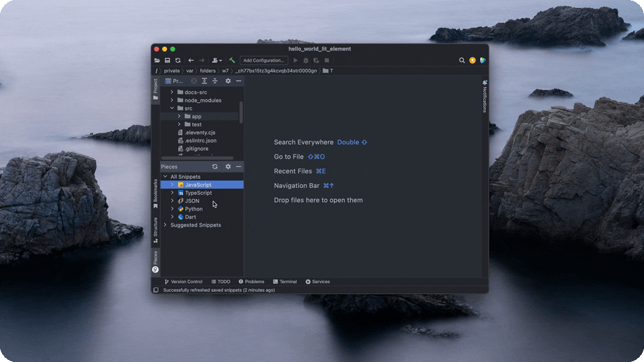Viewport: 644px width, 362px height.
Task: Refresh snippets in Pieces panel
Action: point(215,166)
